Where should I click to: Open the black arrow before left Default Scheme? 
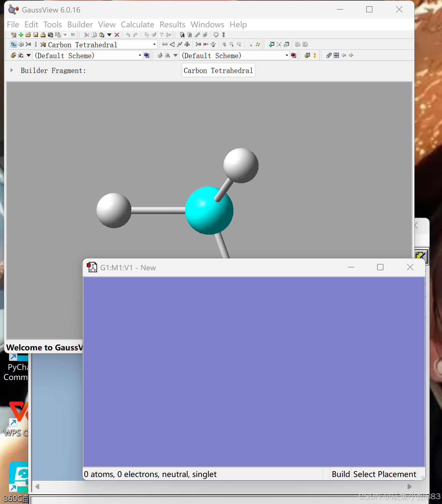[x=29, y=55]
